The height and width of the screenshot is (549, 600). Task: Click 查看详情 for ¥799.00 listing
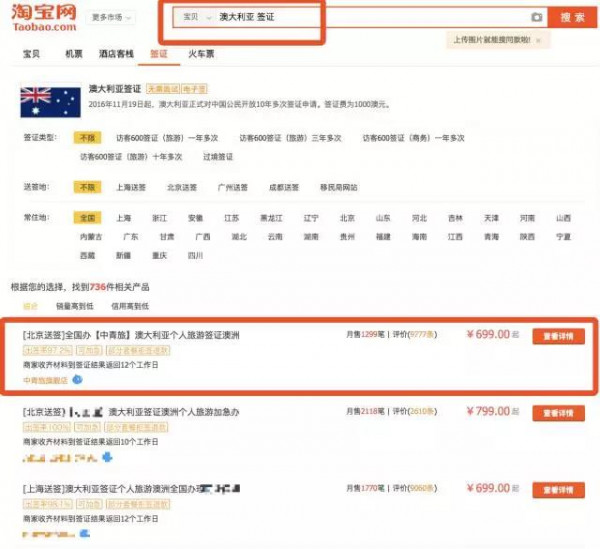click(x=558, y=413)
